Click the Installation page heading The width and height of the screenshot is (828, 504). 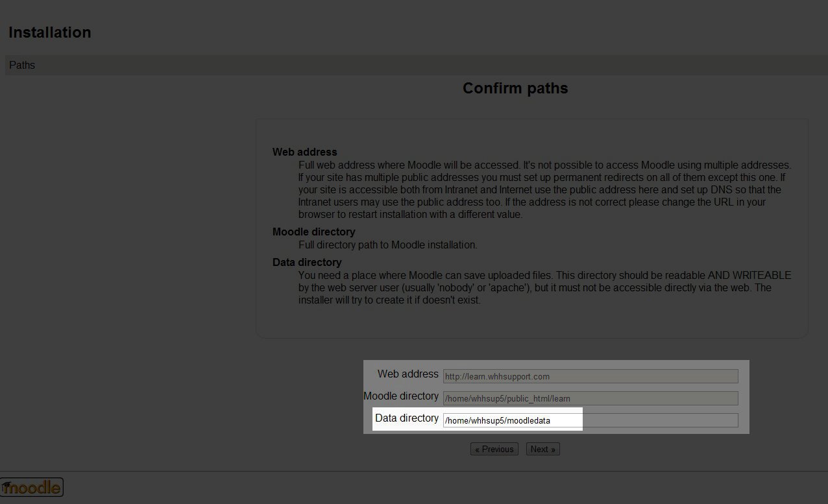click(50, 32)
